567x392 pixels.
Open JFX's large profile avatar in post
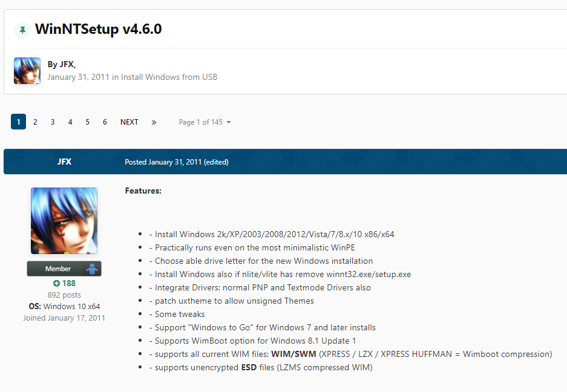click(64, 221)
